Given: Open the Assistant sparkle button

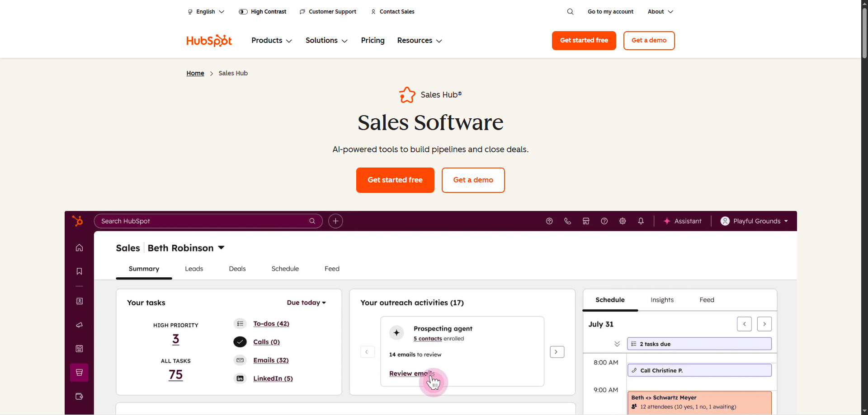Looking at the screenshot, I should (682, 221).
